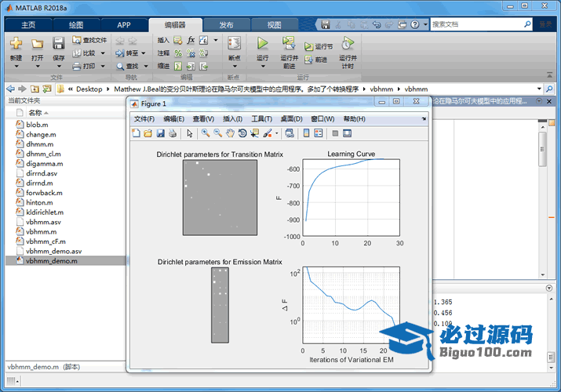Click the 查找 (Find) magnifier button
The image size is (561, 392).
pos(128,66)
